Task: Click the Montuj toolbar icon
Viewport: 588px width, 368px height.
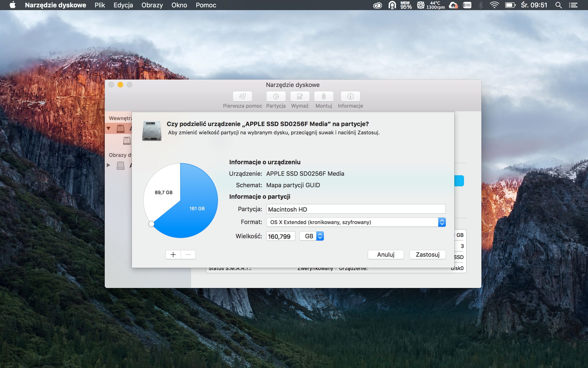Action: tap(324, 97)
